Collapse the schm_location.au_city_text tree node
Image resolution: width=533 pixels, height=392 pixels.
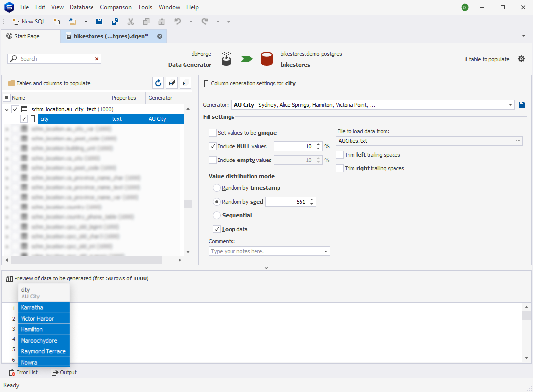tap(7, 110)
